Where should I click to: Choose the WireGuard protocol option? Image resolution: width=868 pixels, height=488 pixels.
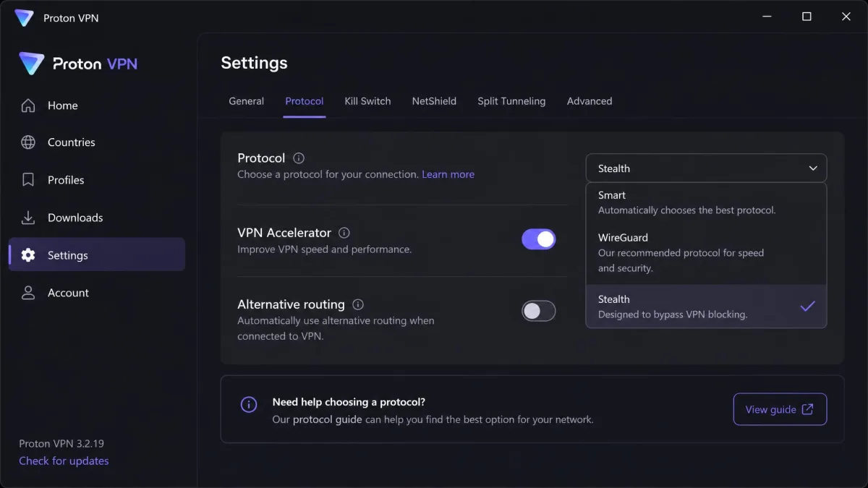pos(706,253)
